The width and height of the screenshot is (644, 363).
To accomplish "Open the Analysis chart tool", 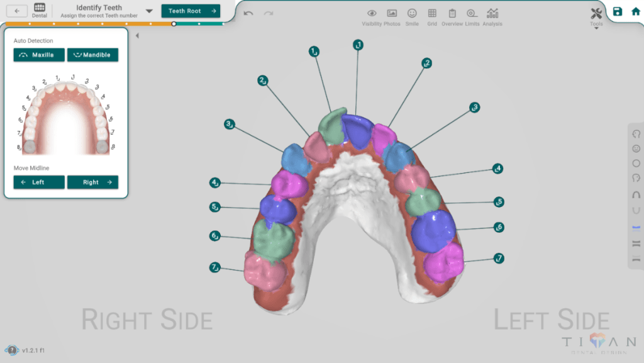I will coord(492,17).
